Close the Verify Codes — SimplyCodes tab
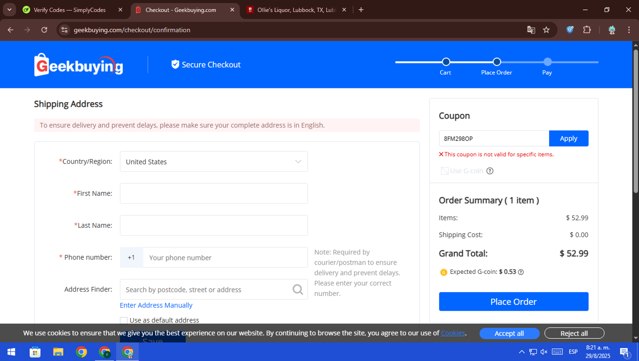639x361 pixels. (120, 10)
